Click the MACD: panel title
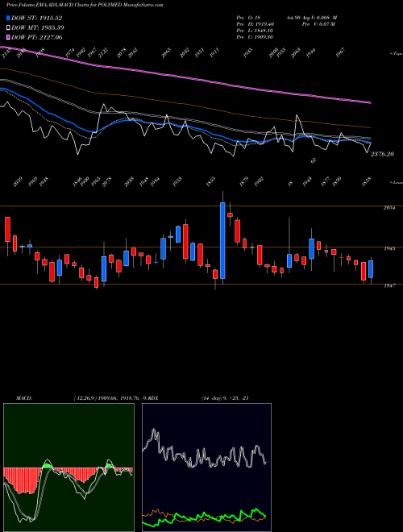Viewport: 403px width, 532px height. coord(24,398)
